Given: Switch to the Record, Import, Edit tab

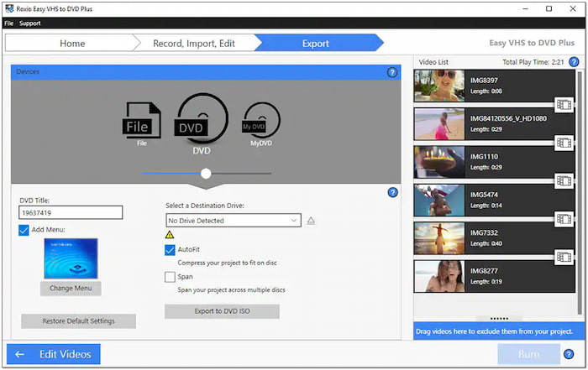Looking at the screenshot, I should (x=193, y=43).
